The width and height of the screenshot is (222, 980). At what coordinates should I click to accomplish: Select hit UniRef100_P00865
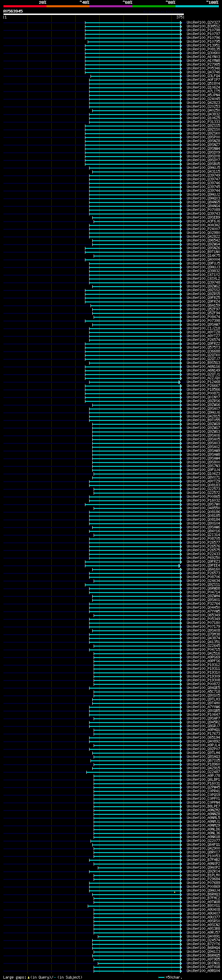pos(203,496)
